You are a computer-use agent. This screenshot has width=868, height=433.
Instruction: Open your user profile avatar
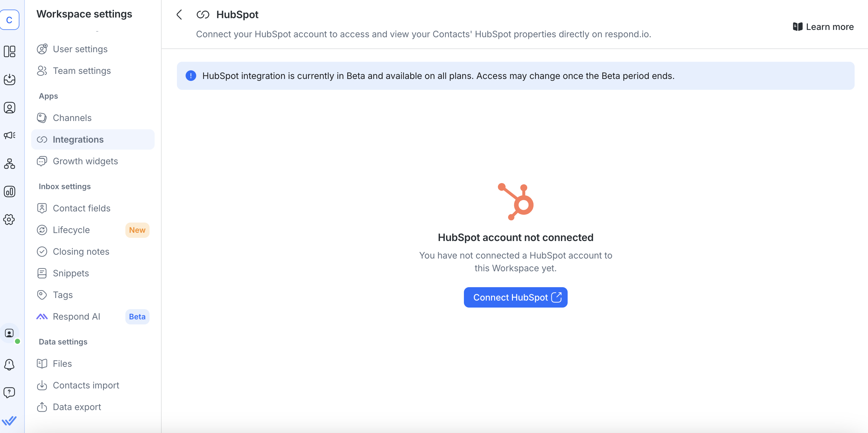[9, 334]
